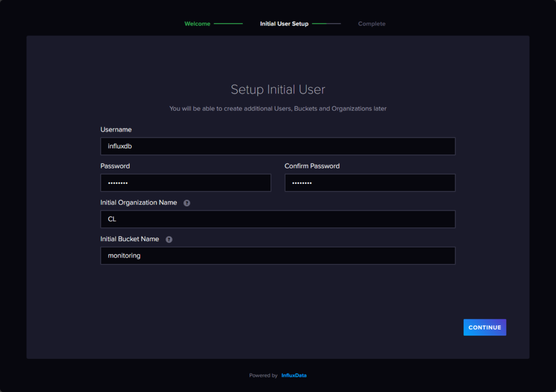Click the Confirm Password label text

(312, 166)
